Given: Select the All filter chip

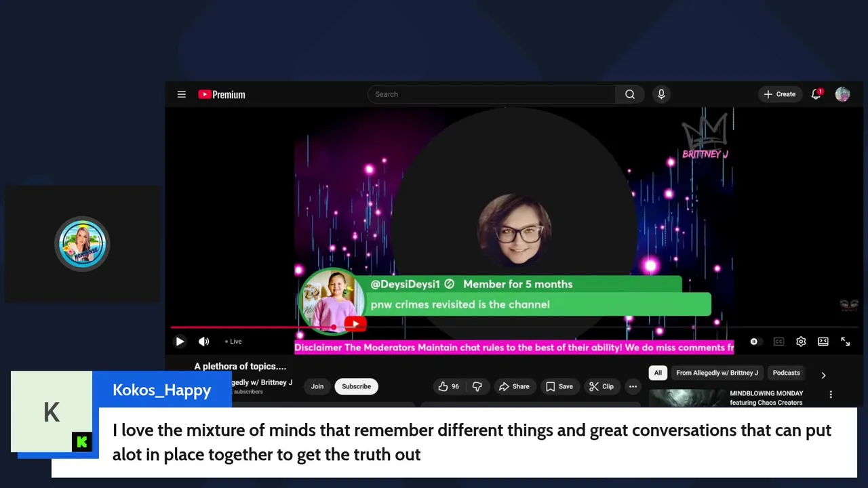Looking at the screenshot, I should click(658, 373).
